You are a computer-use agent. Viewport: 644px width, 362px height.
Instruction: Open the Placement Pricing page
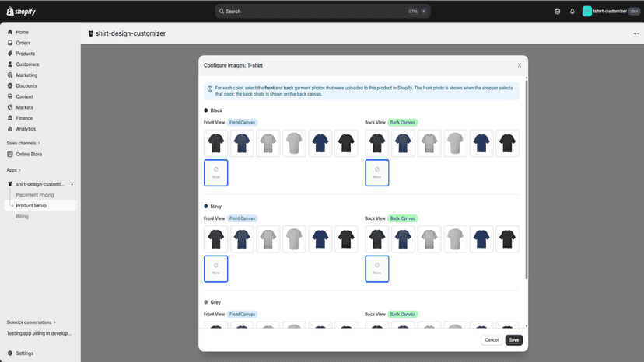(x=35, y=195)
